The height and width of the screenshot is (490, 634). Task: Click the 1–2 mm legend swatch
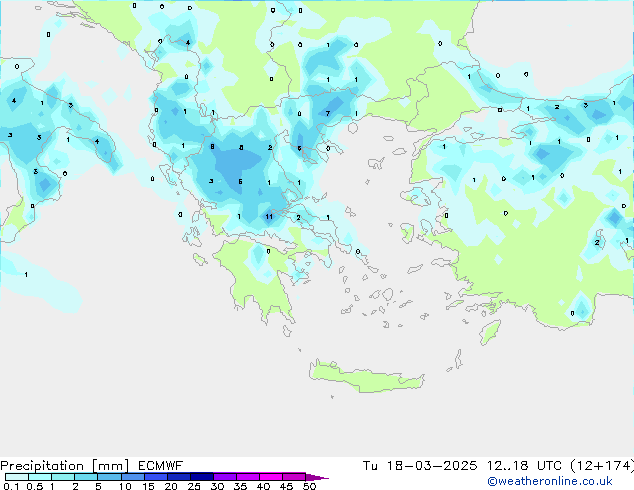coord(63,477)
